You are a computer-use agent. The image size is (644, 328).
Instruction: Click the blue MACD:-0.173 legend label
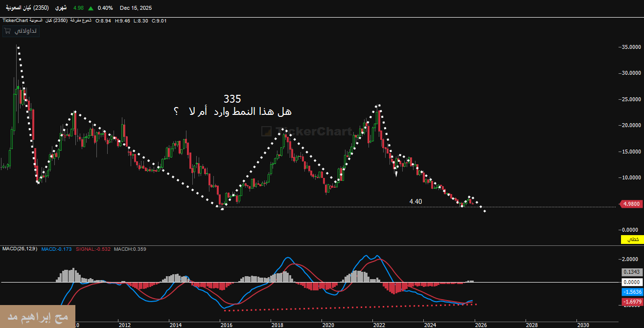56,249
